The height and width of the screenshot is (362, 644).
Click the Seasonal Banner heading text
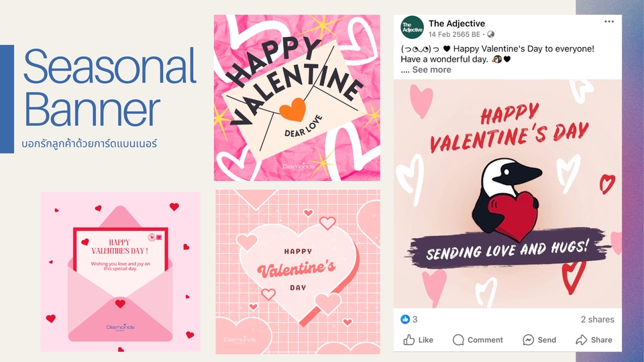click(x=109, y=88)
